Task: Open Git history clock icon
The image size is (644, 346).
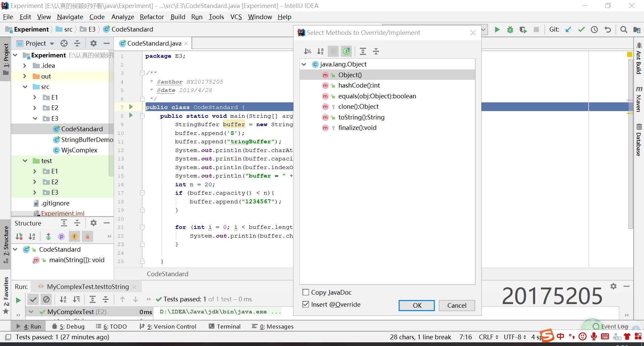Action: coord(594,30)
